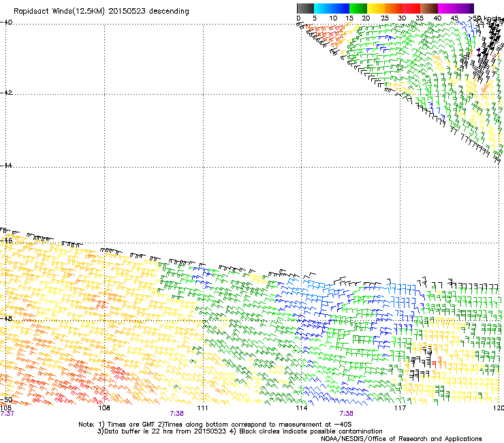Click the '15' label under the color bar

coord(349,18)
